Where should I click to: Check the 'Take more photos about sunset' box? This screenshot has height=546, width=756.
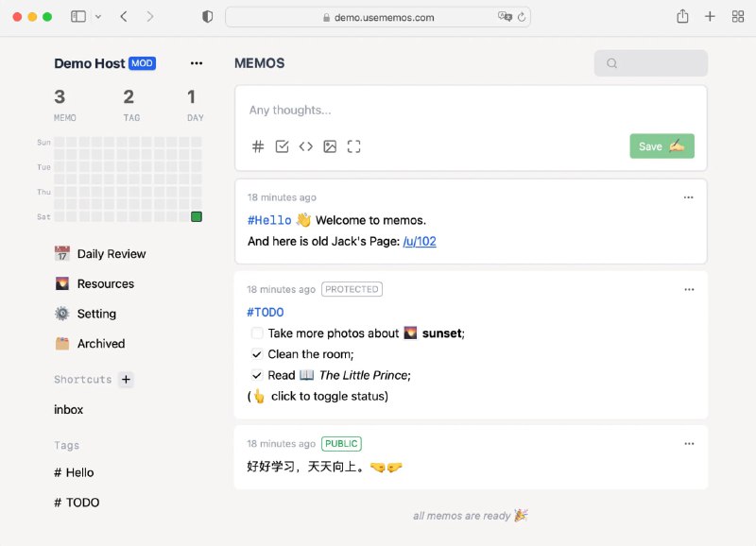pos(257,333)
